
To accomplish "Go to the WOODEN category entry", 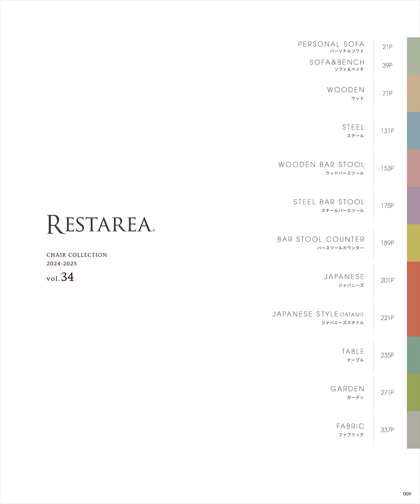I will (346, 90).
